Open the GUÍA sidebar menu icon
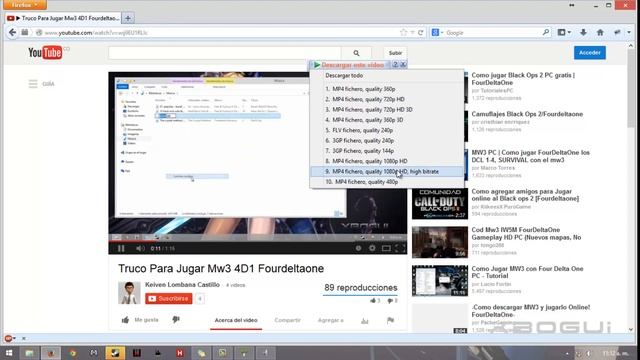Viewport: 640px width, 360px height. (33, 84)
